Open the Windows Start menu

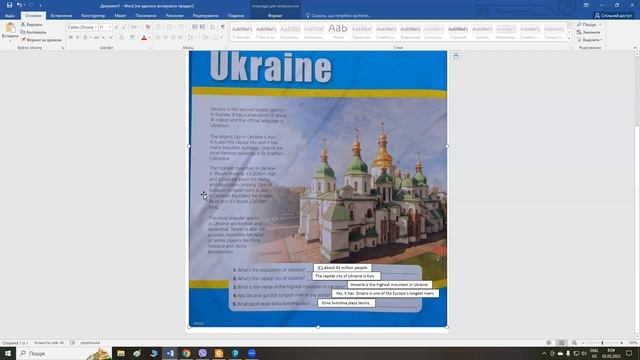click(x=8, y=353)
